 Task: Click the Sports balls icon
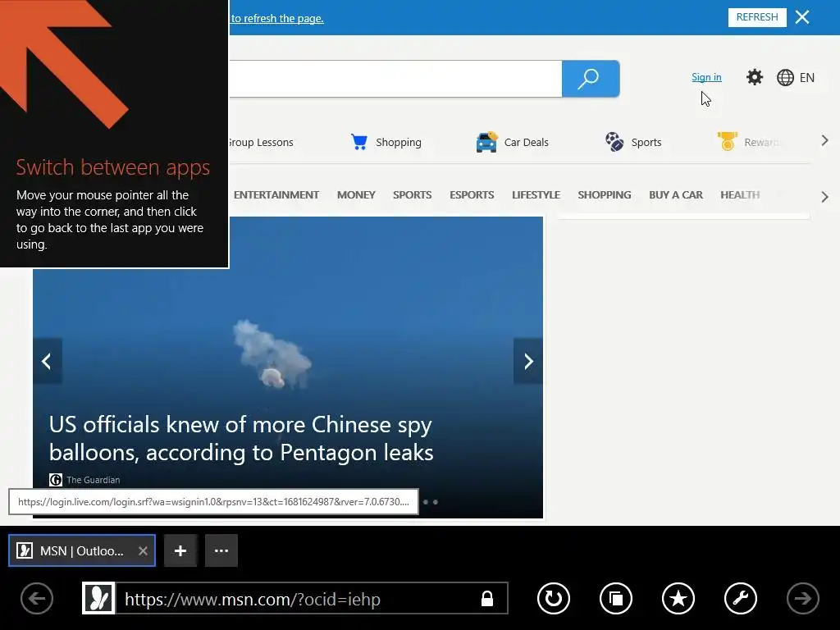[x=614, y=142]
